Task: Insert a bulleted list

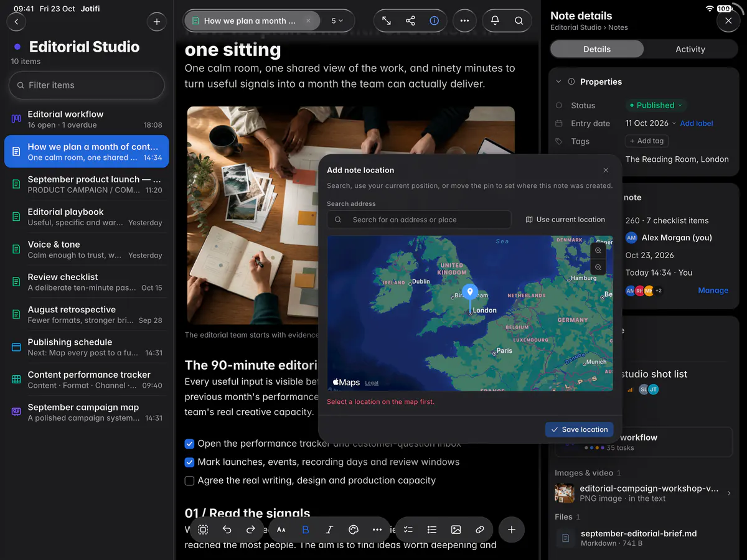Action: 432,530
